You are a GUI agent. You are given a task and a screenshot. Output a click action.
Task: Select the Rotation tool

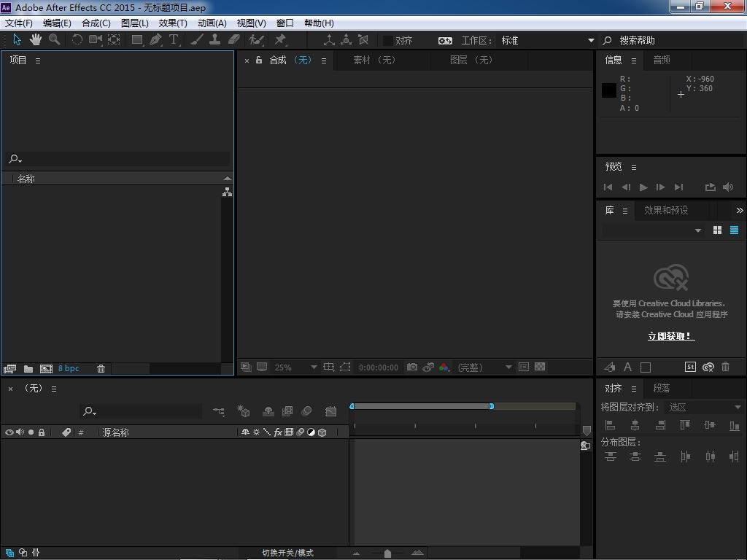click(77, 40)
